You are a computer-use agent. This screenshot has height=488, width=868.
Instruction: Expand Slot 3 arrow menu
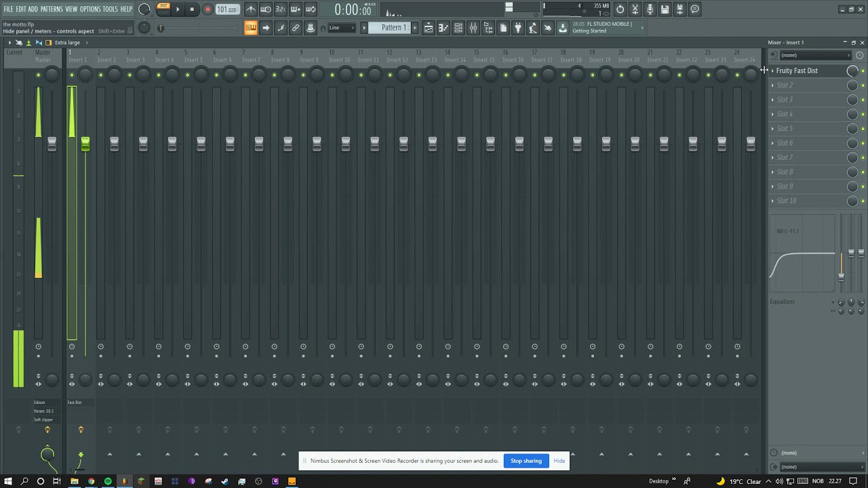coord(772,100)
